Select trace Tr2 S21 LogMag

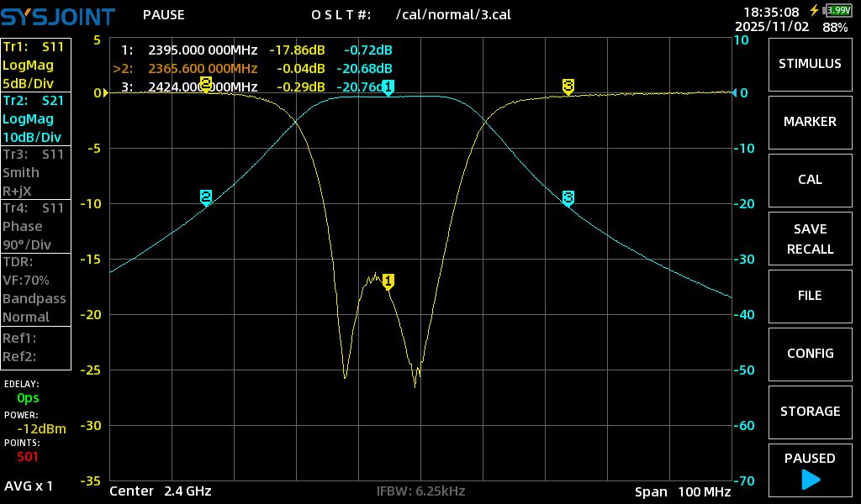[x=35, y=118]
